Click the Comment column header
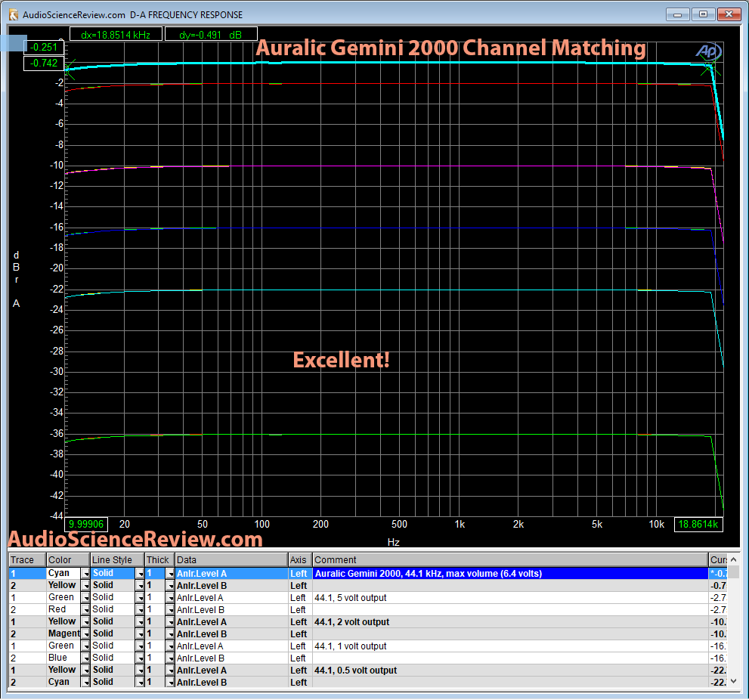The image size is (749, 700). 510,560
